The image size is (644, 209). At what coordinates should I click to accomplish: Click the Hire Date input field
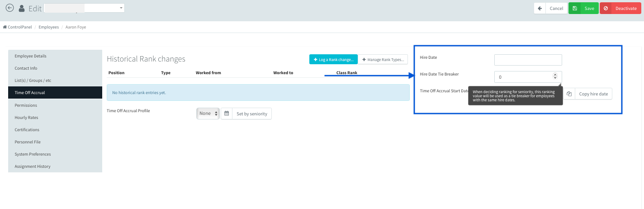point(528,60)
